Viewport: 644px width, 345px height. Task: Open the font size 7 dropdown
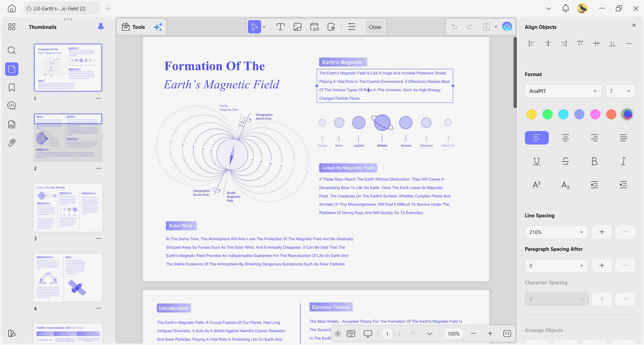pos(620,91)
